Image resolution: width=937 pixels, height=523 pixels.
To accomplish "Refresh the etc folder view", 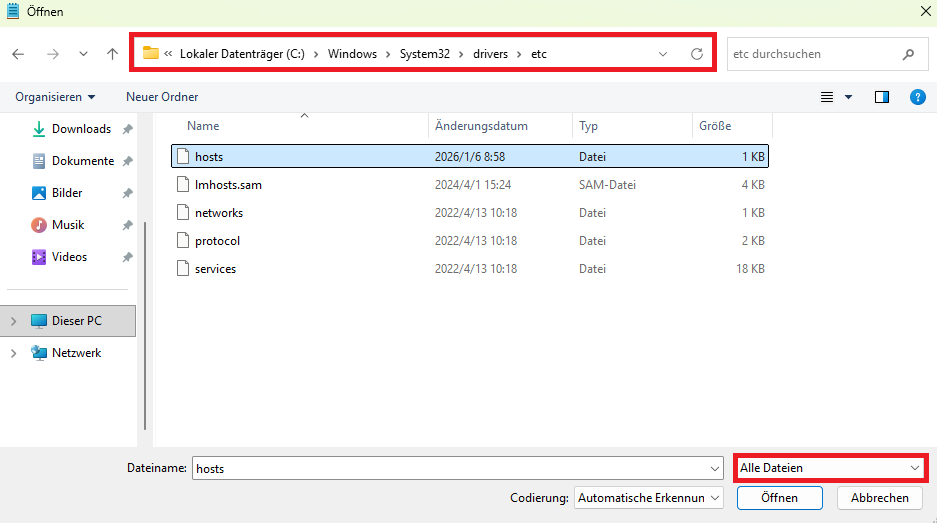I will coord(697,54).
